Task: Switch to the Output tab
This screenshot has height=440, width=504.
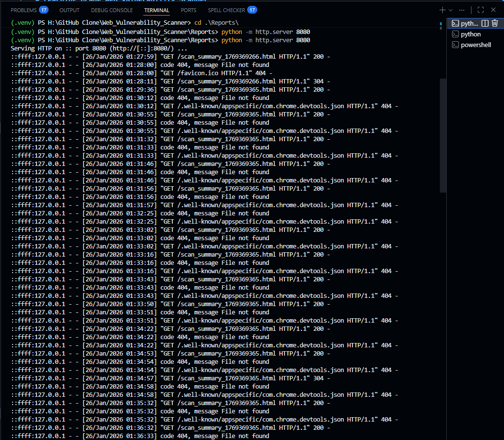Action: click(69, 10)
